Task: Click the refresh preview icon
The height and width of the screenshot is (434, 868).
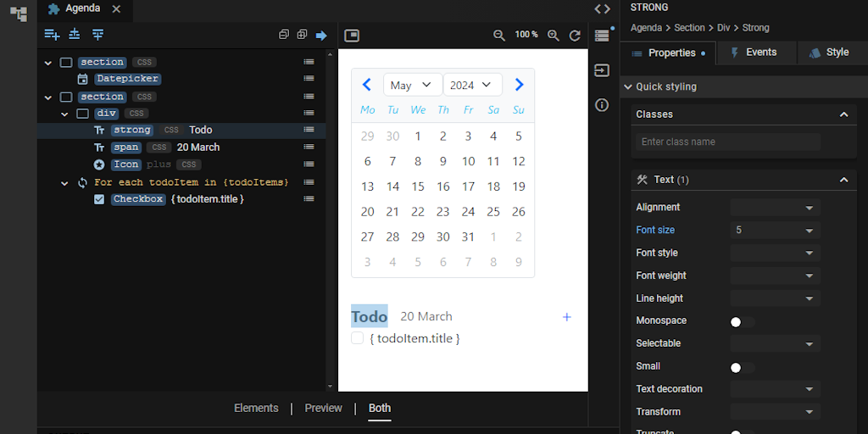Action: [x=575, y=36]
